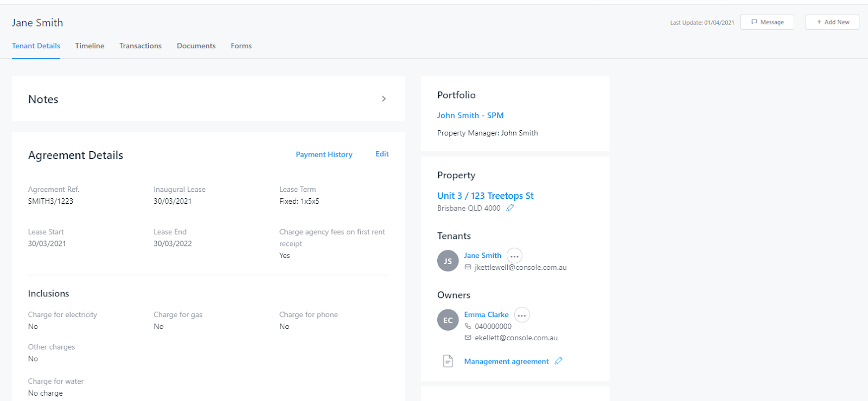Expand the Notes section chevron
This screenshot has height=401, width=868.
click(x=384, y=99)
